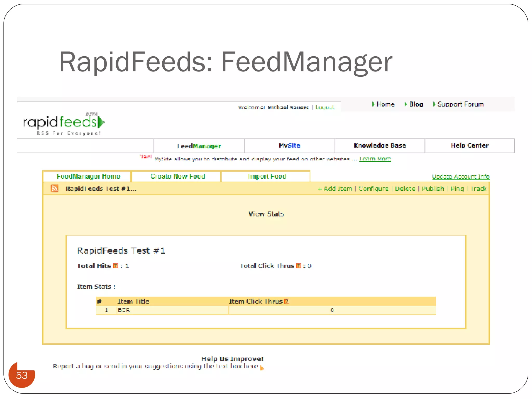Click the Publish action

433,189
